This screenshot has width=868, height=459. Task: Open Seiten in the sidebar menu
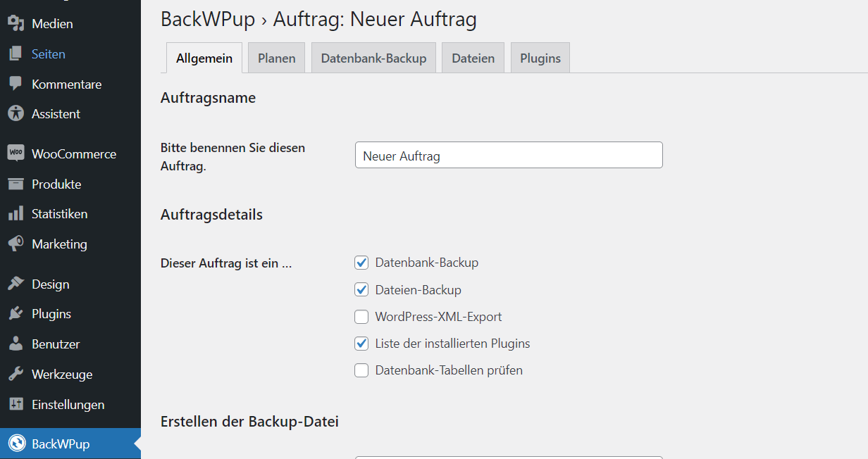point(70,54)
